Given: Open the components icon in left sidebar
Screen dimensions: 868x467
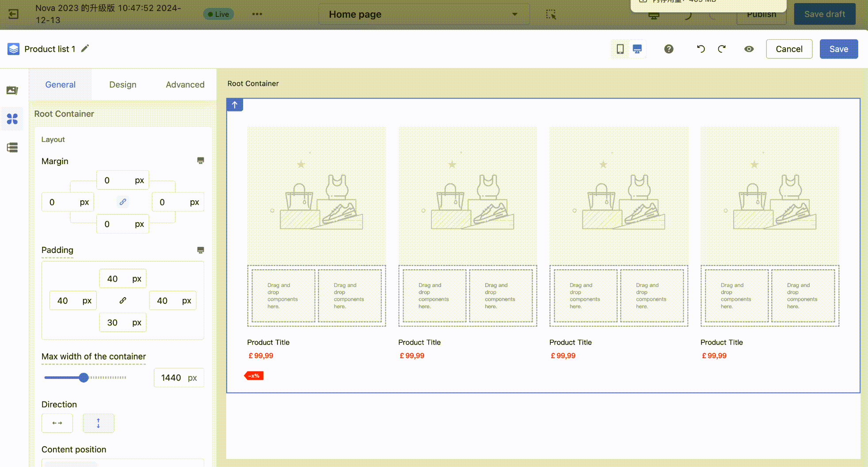Looking at the screenshot, I should coord(12,119).
